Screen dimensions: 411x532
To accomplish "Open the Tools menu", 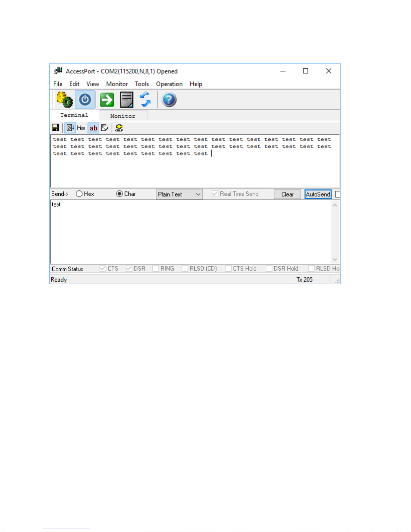I will click(x=142, y=84).
